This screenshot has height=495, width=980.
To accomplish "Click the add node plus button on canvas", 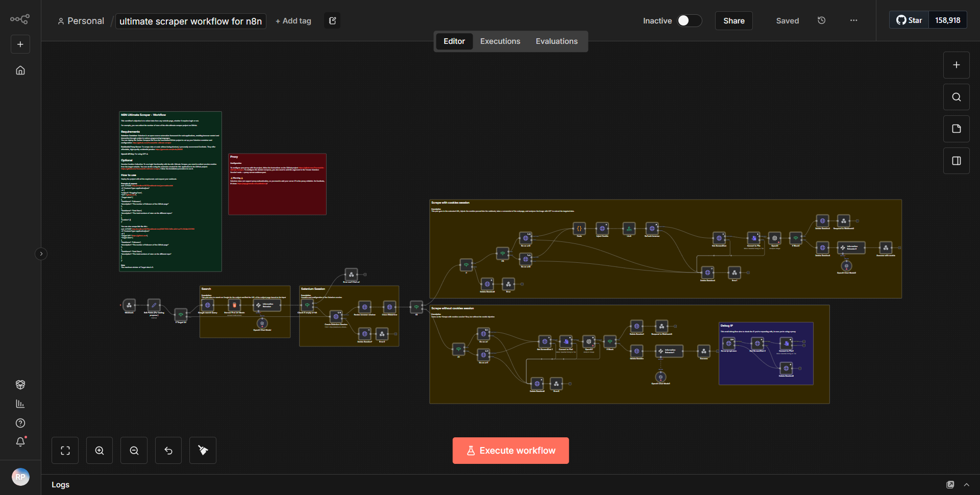I will 956,65.
